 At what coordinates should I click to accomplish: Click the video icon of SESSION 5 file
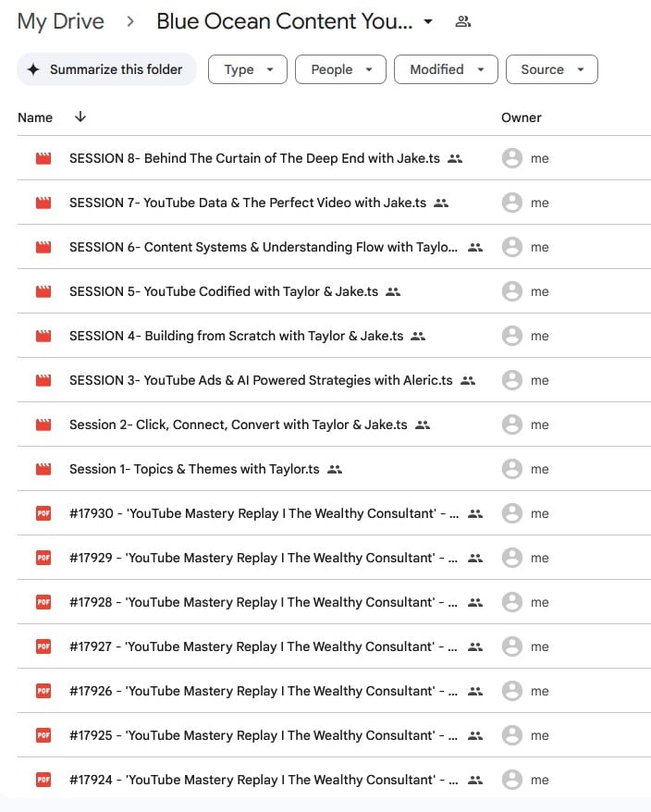pyautogui.click(x=43, y=291)
